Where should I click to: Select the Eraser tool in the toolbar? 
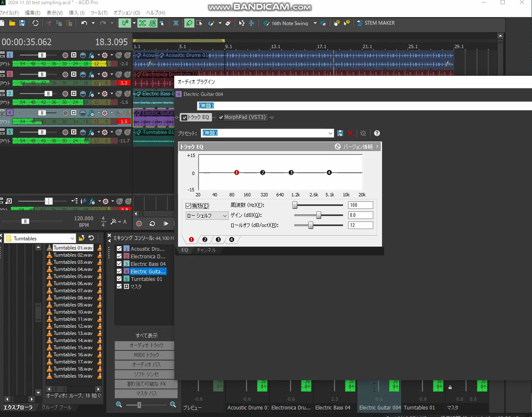coord(228,23)
